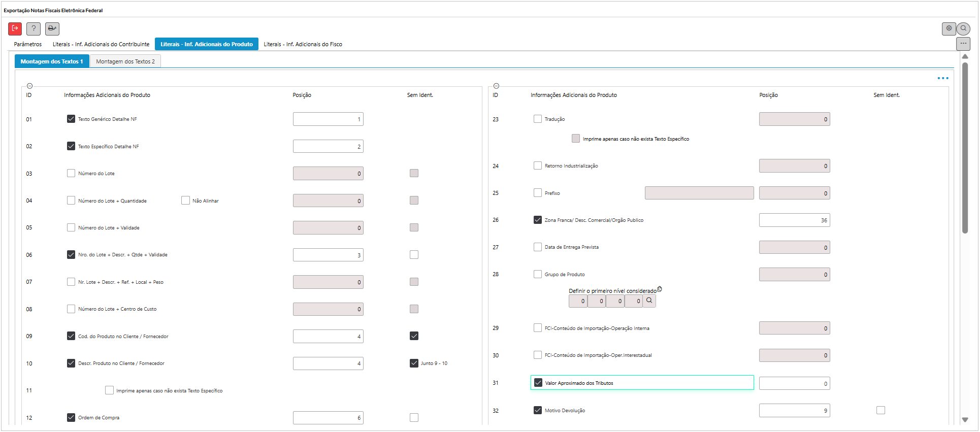Open help with the question mark icon

tap(34, 29)
